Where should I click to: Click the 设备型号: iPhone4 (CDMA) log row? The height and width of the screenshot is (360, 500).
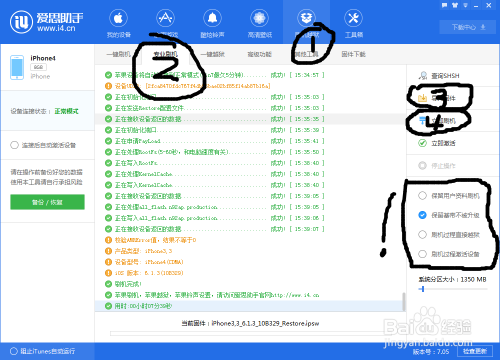tap(250, 262)
